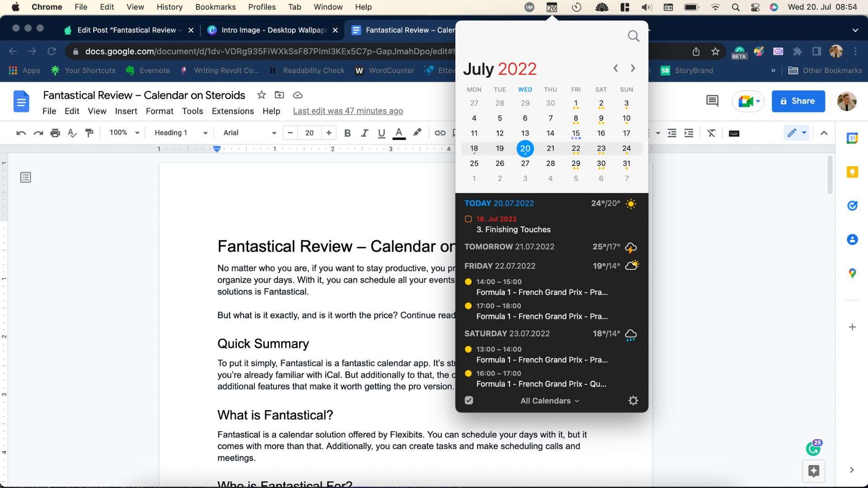Select the paint format tool
Viewport: 868px width, 488px height.
click(90, 133)
